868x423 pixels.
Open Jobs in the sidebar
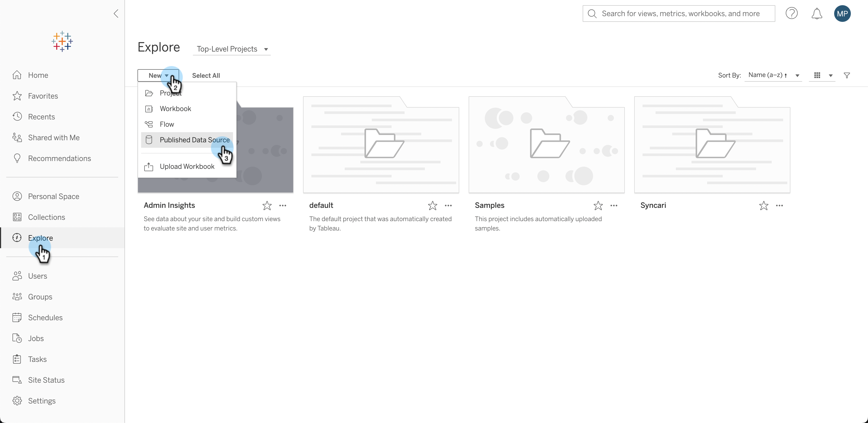pyautogui.click(x=62, y=338)
